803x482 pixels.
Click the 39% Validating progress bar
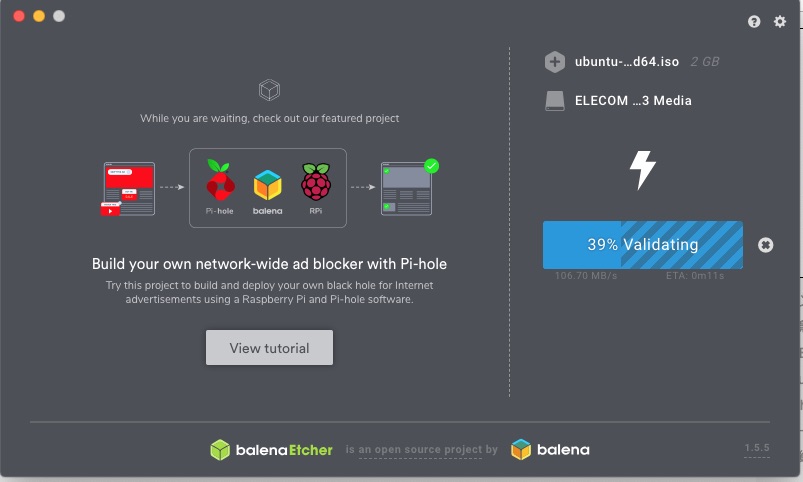(x=643, y=245)
